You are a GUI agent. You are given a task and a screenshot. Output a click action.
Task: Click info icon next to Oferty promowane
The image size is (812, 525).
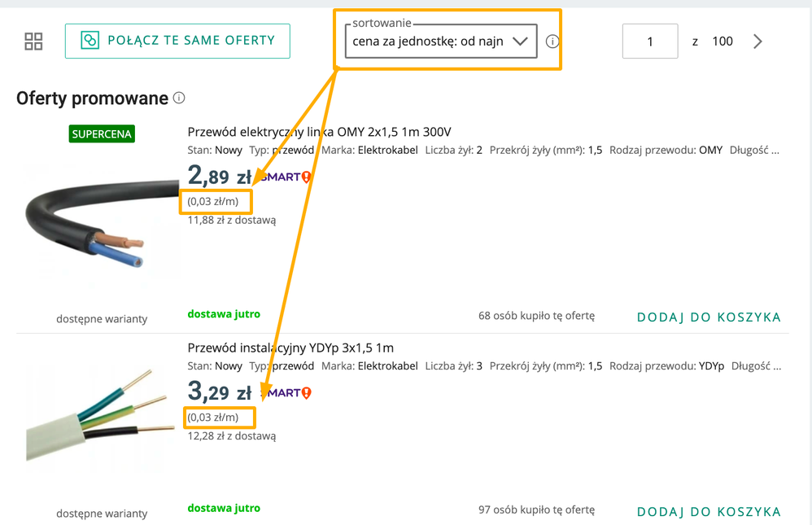179,98
